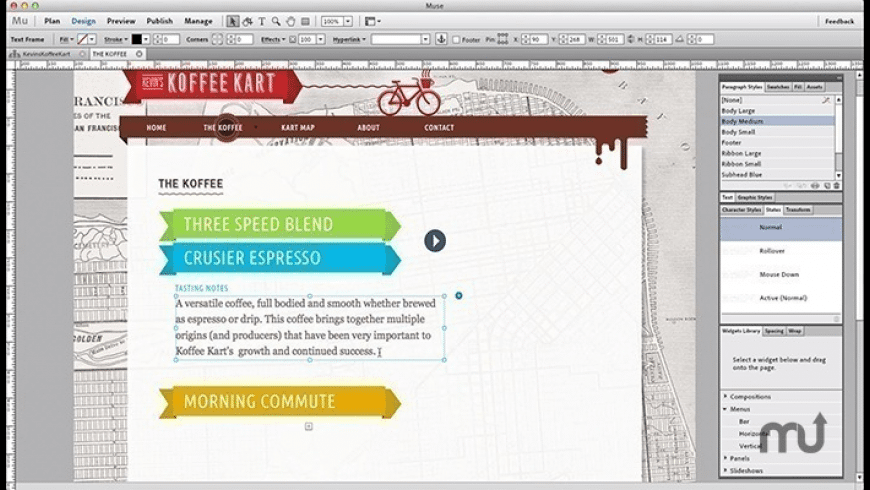Expand the Panels widget group
Screen dimensions: 870x490
[725, 458]
